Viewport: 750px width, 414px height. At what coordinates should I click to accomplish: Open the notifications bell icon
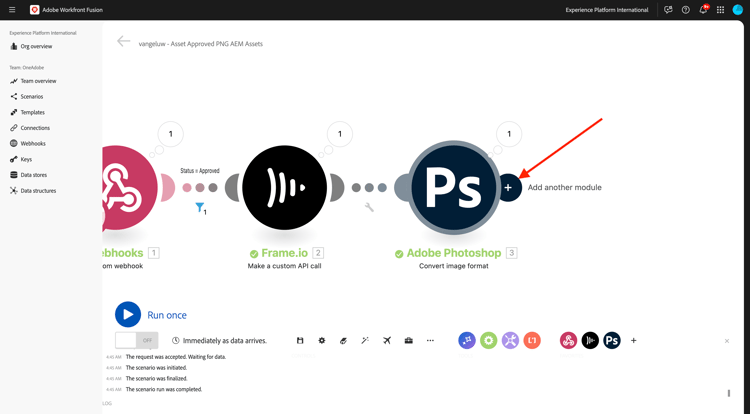[703, 10]
